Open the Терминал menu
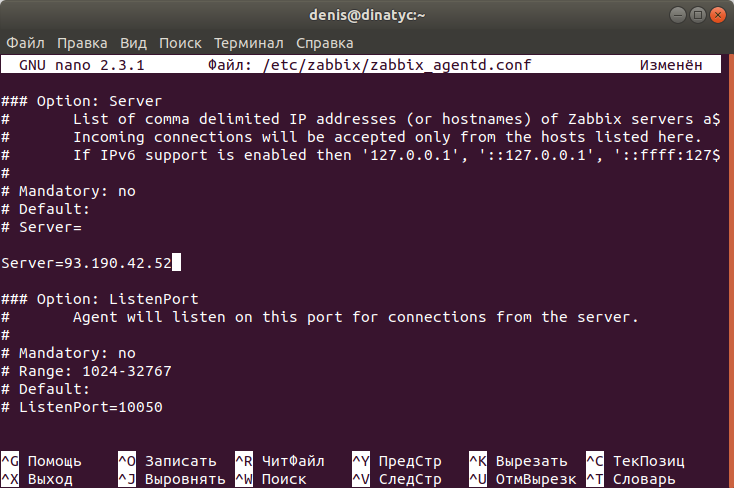The image size is (734, 488). point(249,43)
